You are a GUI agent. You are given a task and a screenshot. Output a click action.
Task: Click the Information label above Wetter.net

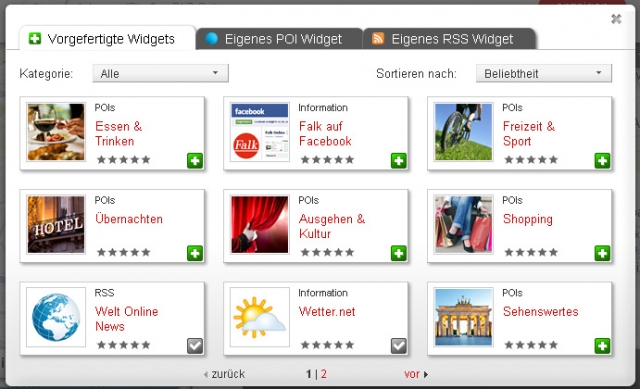pos(323,293)
